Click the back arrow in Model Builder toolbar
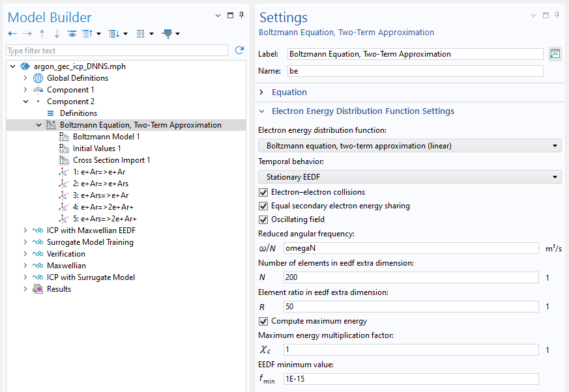Viewport: 569px width, 392px height. 12,34
